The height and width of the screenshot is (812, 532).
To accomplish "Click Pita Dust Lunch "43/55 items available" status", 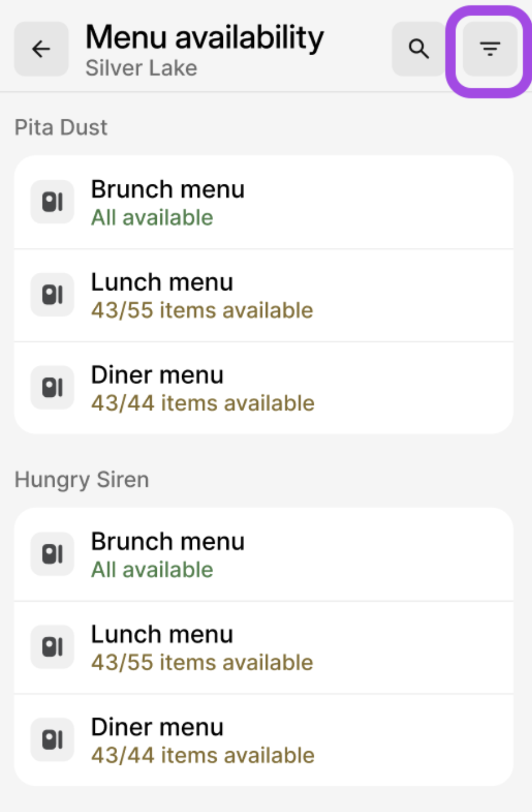I will tap(202, 311).
